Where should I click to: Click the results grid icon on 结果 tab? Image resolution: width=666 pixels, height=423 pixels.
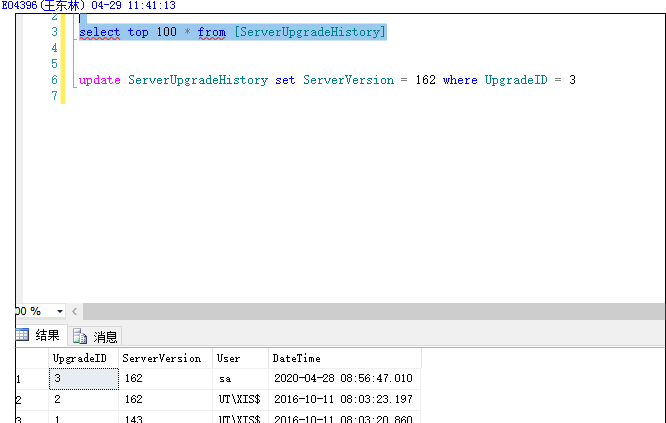pyautogui.click(x=22, y=336)
